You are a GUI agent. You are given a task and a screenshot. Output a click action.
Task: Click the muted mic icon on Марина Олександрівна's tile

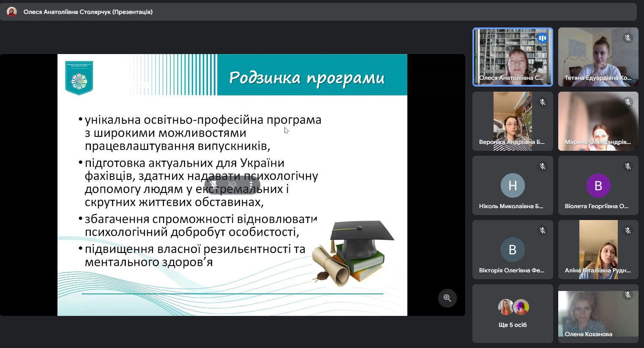(x=628, y=102)
